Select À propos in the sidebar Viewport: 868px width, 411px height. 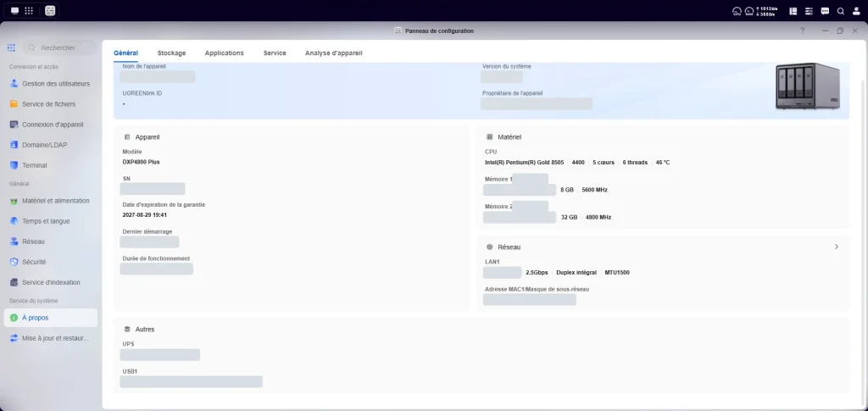(x=50, y=318)
